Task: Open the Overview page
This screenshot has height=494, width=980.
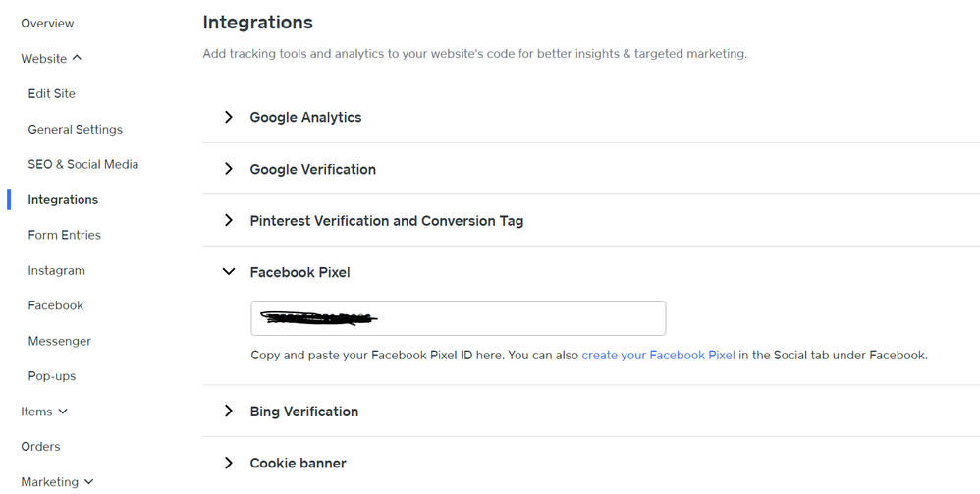Action: point(47,24)
